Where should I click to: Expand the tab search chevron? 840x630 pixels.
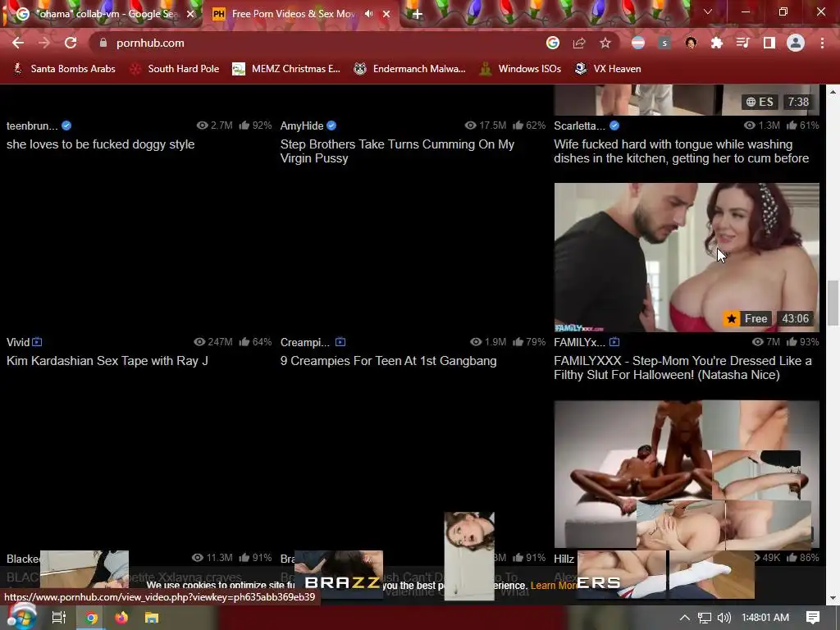coord(708,11)
